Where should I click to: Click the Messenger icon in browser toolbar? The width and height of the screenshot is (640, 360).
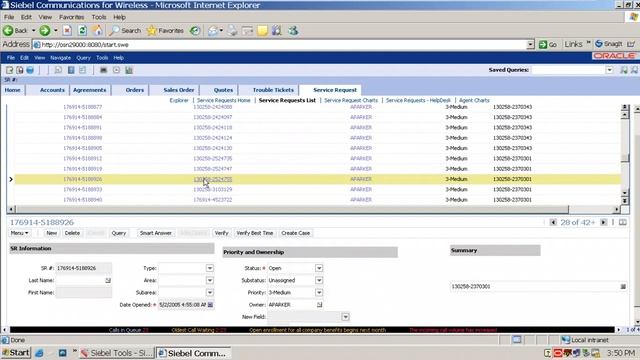[293, 30]
